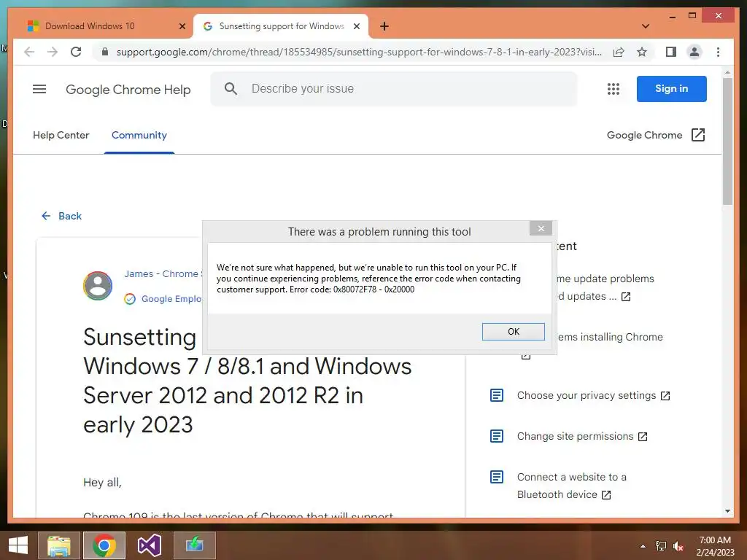The image size is (747, 560).
Task: Open the tab search dropdown arrow
Action: click(645, 26)
